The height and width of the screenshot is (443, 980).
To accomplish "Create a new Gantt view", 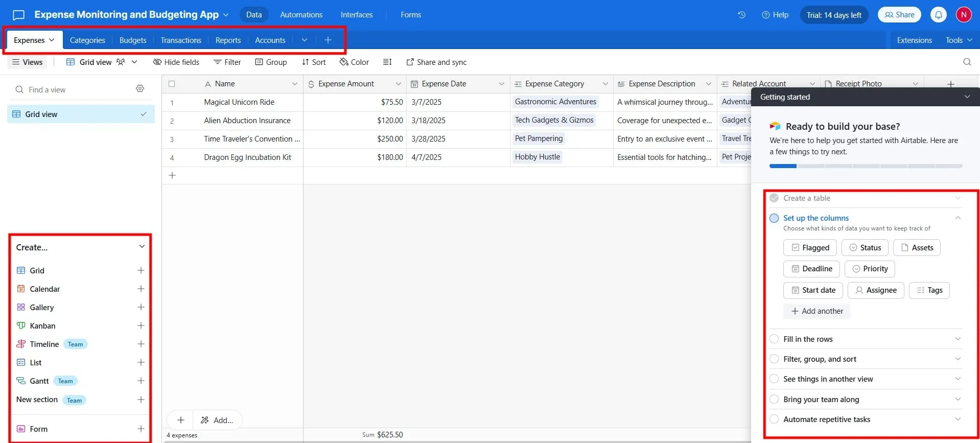I will (141, 381).
